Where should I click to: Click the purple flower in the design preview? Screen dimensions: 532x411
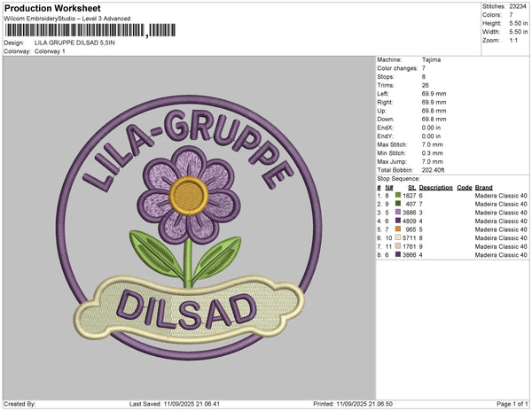pyautogui.click(x=185, y=185)
